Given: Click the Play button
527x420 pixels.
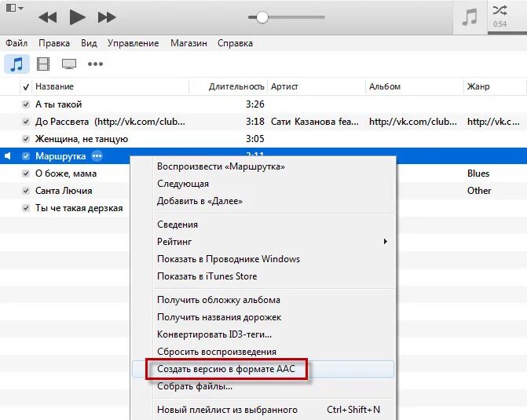Looking at the screenshot, I should [77, 17].
